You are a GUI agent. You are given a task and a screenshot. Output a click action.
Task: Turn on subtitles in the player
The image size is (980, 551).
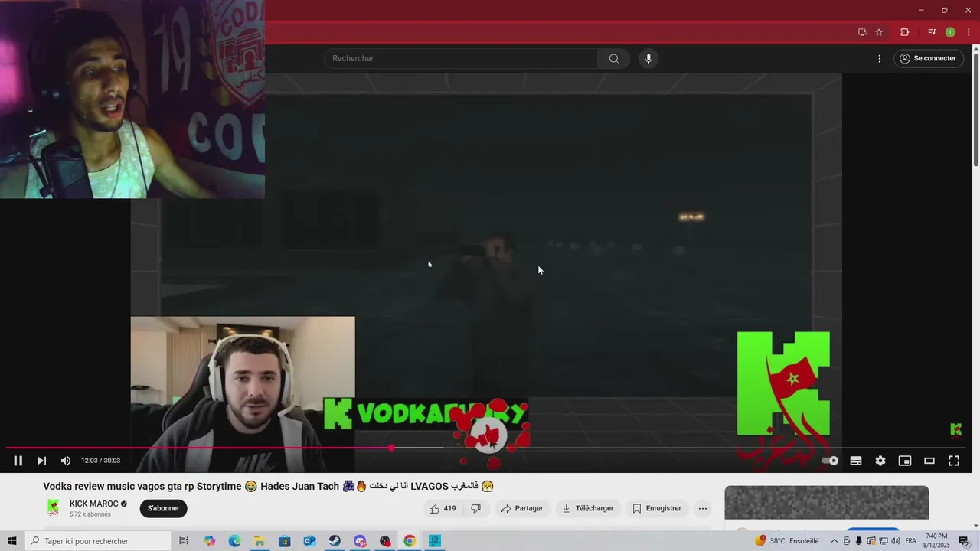coord(856,461)
